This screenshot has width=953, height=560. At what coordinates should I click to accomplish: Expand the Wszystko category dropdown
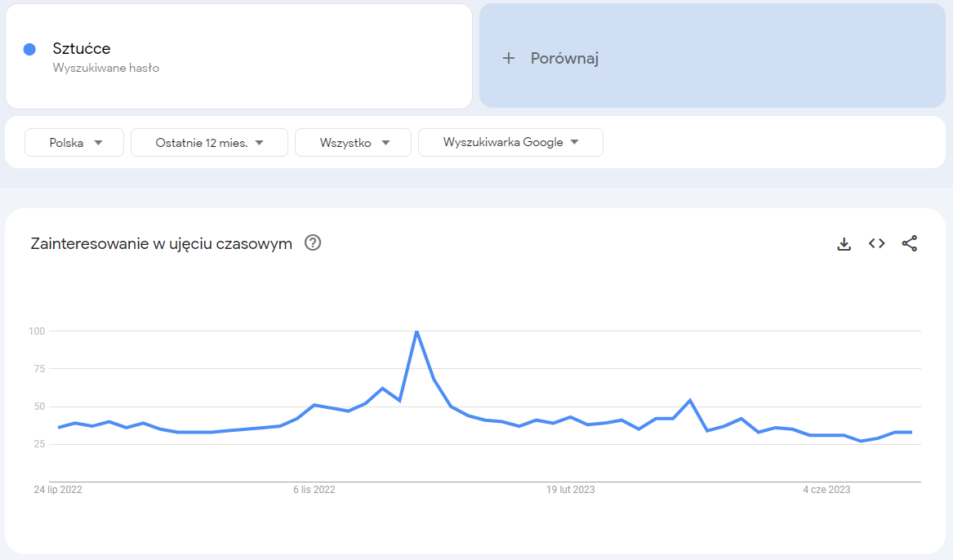pyautogui.click(x=353, y=142)
